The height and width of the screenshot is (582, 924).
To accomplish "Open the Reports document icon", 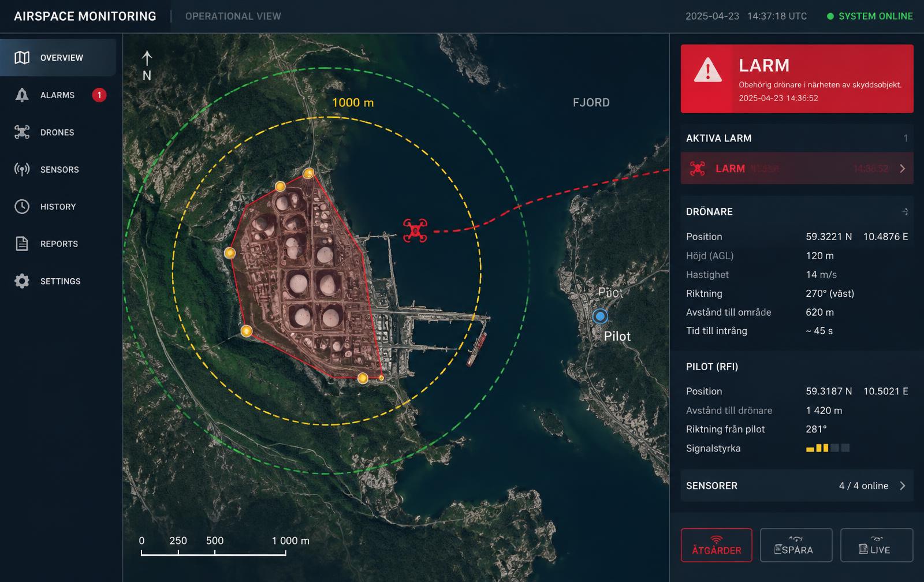I will point(22,244).
